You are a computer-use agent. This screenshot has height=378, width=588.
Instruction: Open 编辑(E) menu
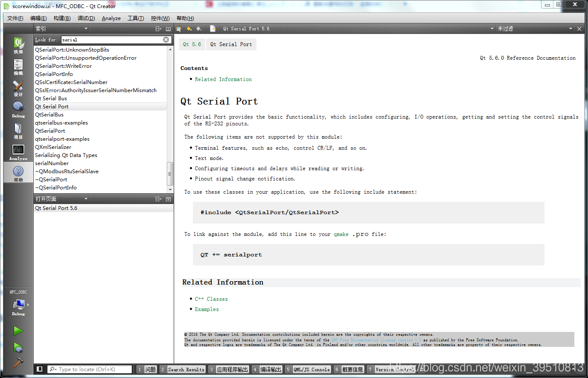click(38, 18)
